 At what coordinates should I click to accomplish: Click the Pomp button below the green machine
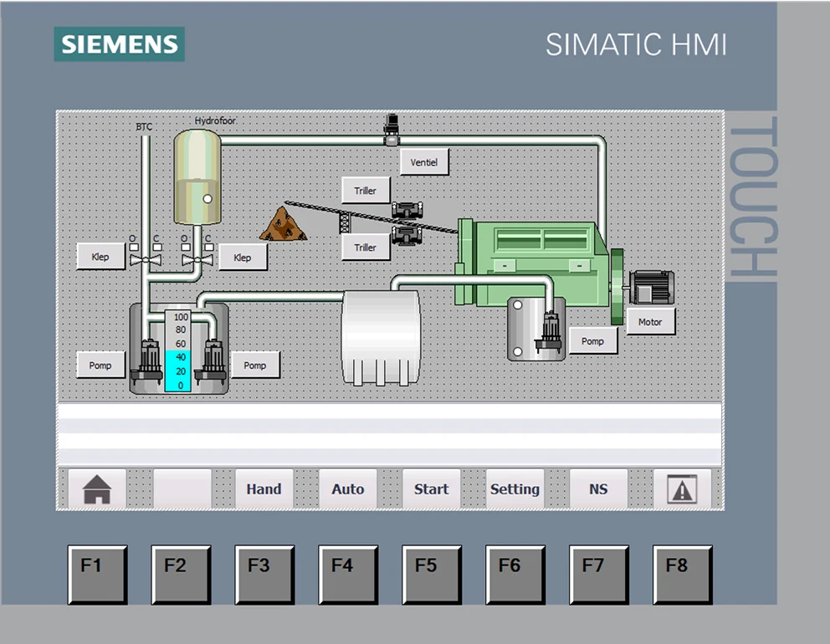click(593, 341)
